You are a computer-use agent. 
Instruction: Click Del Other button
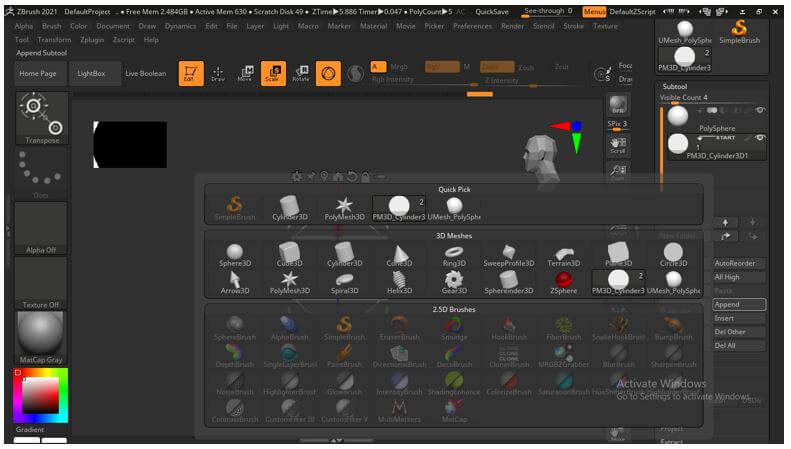pos(739,332)
